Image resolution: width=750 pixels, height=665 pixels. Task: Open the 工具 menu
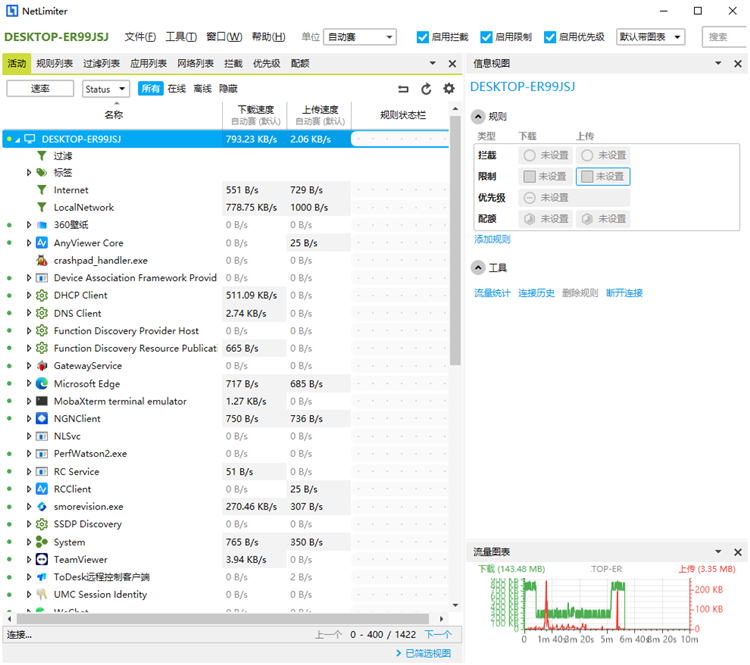[x=181, y=37]
